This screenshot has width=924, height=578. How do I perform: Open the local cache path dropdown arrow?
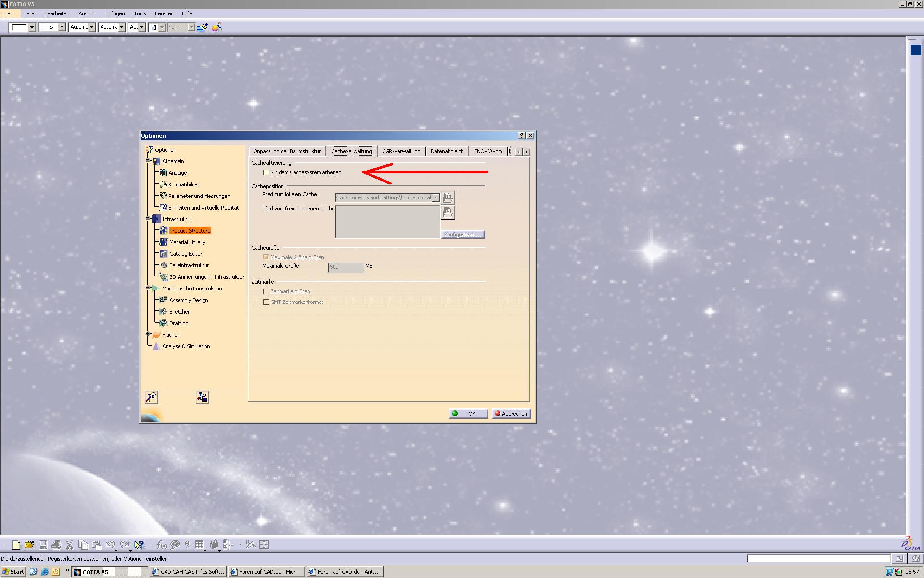click(436, 197)
